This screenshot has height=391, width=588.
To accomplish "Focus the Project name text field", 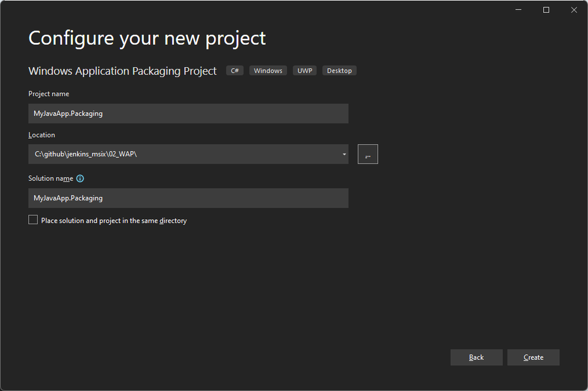I will point(188,113).
